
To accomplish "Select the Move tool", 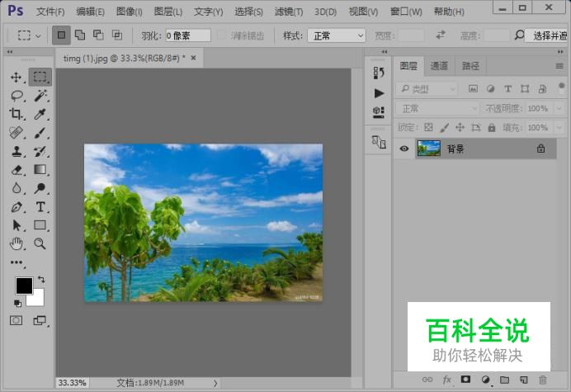I will pyautogui.click(x=17, y=77).
